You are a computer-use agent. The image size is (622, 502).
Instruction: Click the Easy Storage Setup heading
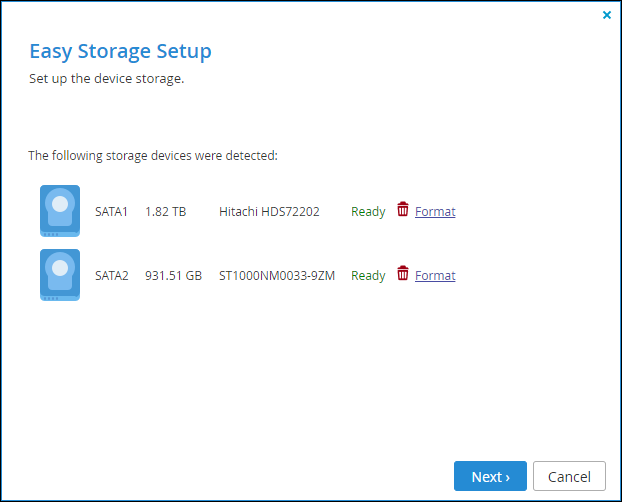click(121, 52)
